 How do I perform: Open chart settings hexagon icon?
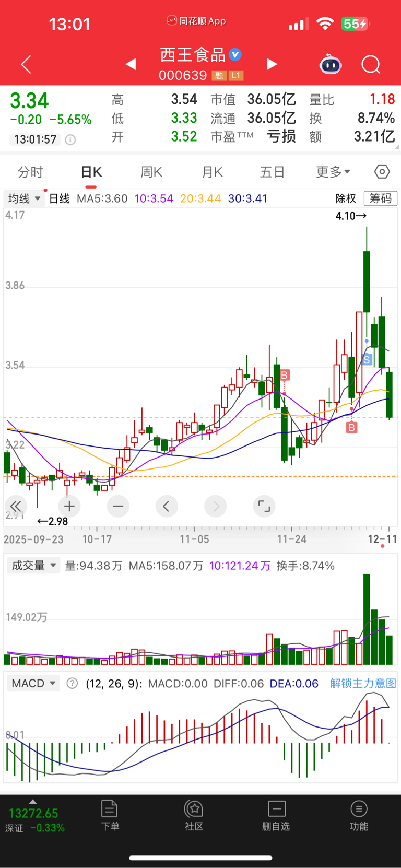[x=382, y=172]
